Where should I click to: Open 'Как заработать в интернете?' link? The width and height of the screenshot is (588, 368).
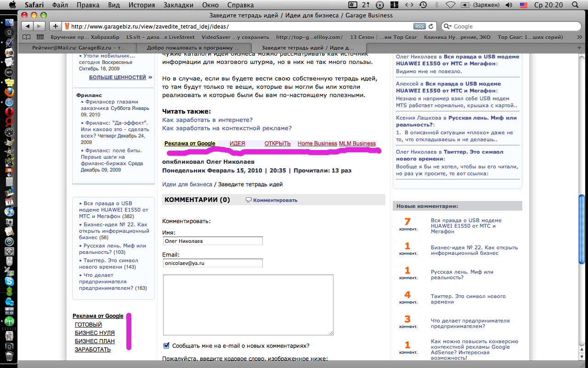pos(207,120)
